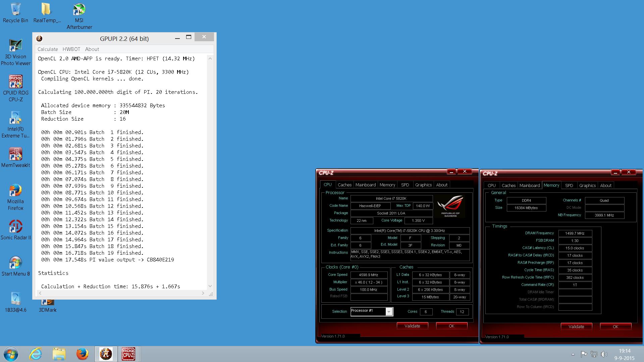Minimize the right CPU-Z Memory window
644x362 pixels.
615,172
